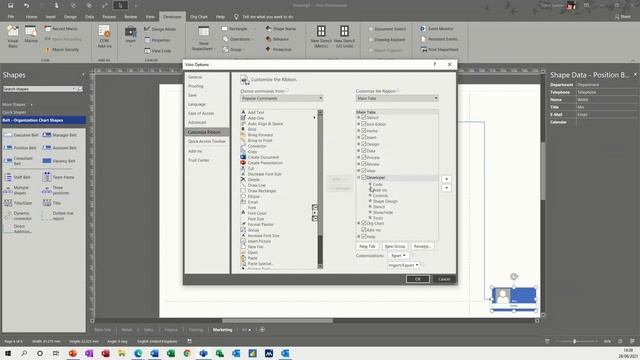640x360 pixels.
Task: Click View Code in the Controls group
Action: [158, 51]
